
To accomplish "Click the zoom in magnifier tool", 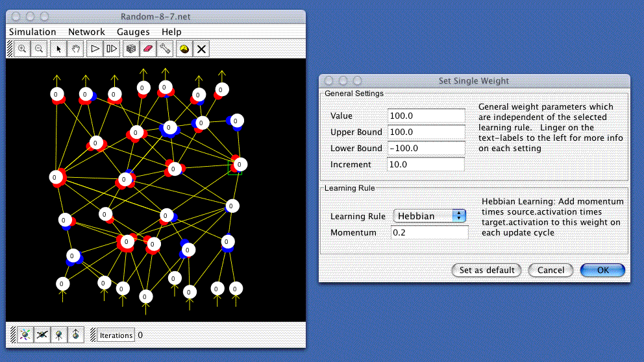I will pyautogui.click(x=22, y=49).
